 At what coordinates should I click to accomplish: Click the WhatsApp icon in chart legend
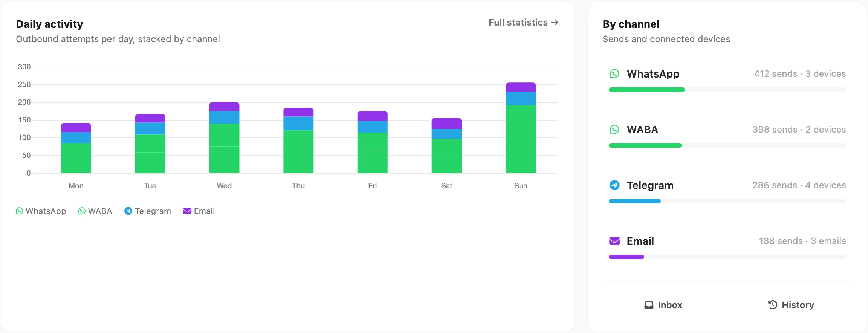(20, 211)
